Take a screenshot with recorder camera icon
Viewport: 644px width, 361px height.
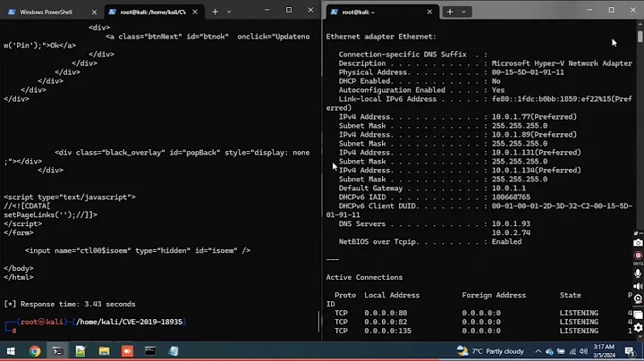[x=638, y=243]
